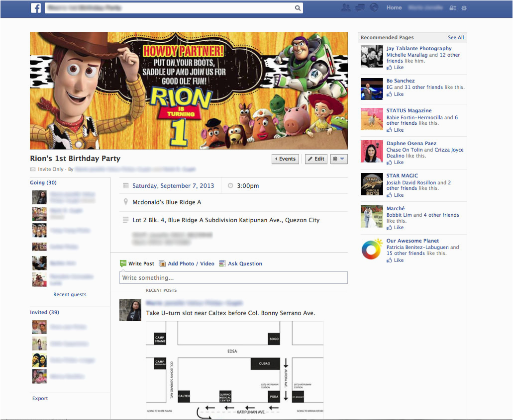513x420 pixels.
Task: Click the Write something post field
Action: (233, 278)
